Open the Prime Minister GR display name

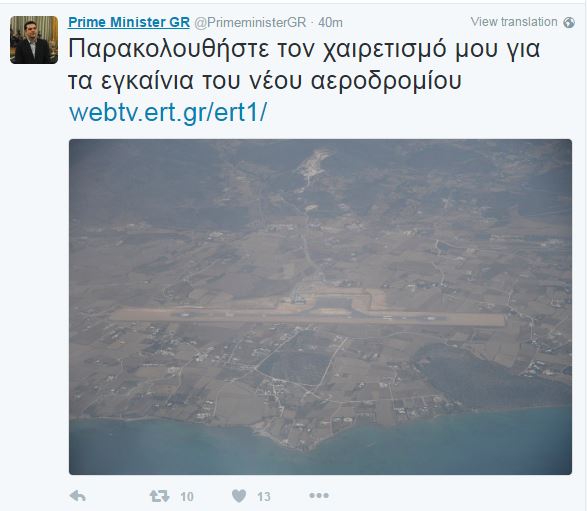coord(129,22)
